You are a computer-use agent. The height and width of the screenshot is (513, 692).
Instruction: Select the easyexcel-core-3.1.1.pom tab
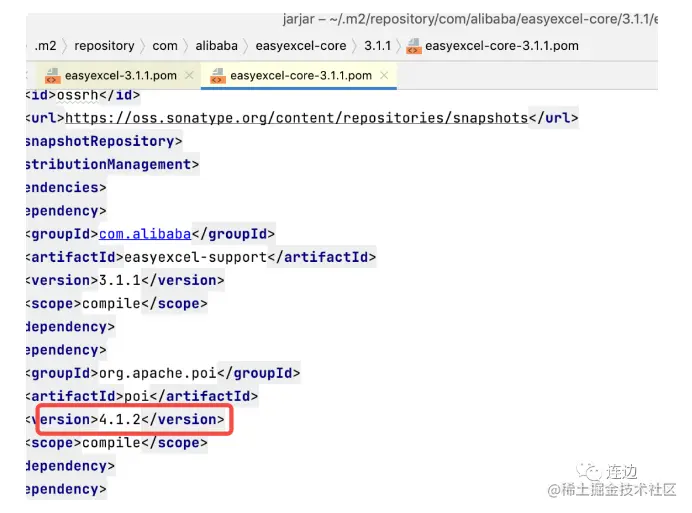click(x=301, y=75)
